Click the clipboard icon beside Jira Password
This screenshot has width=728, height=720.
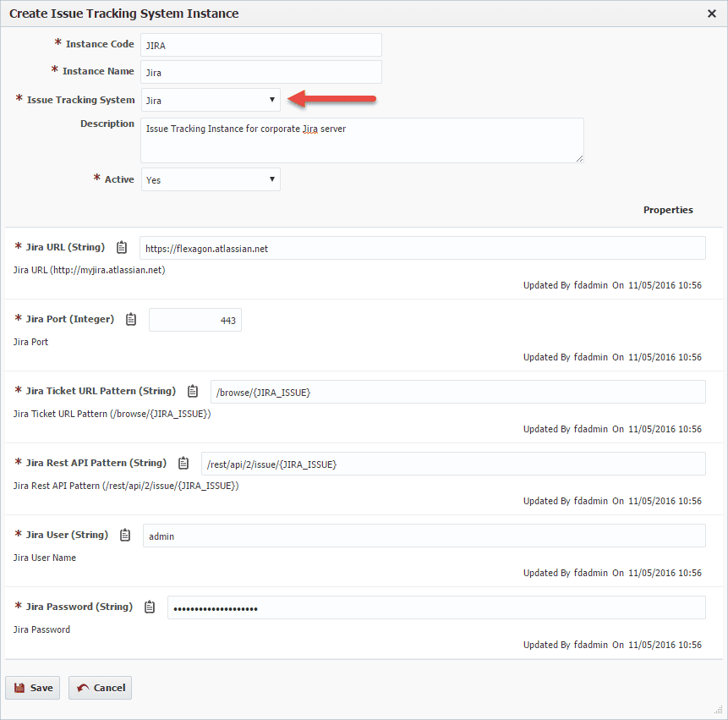pos(150,607)
